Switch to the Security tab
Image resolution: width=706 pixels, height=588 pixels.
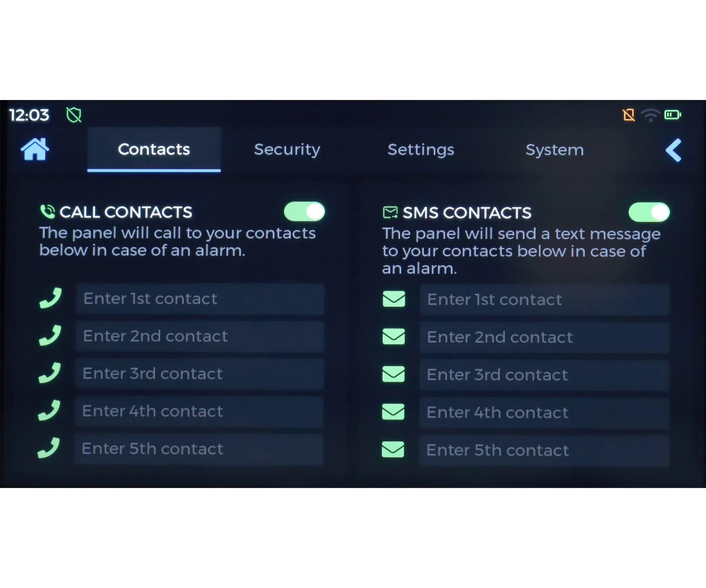click(x=287, y=149)
